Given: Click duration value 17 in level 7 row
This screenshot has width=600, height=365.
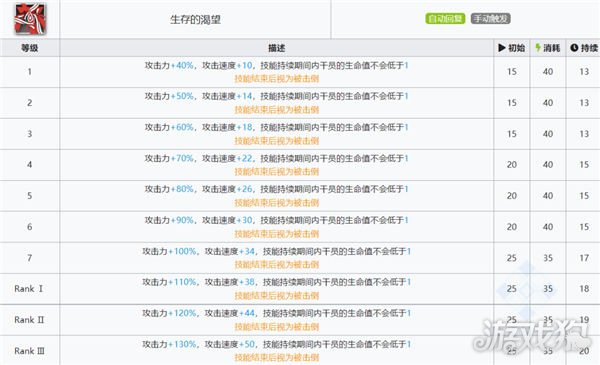Looking at the screenshot, I should coord(584,258).
